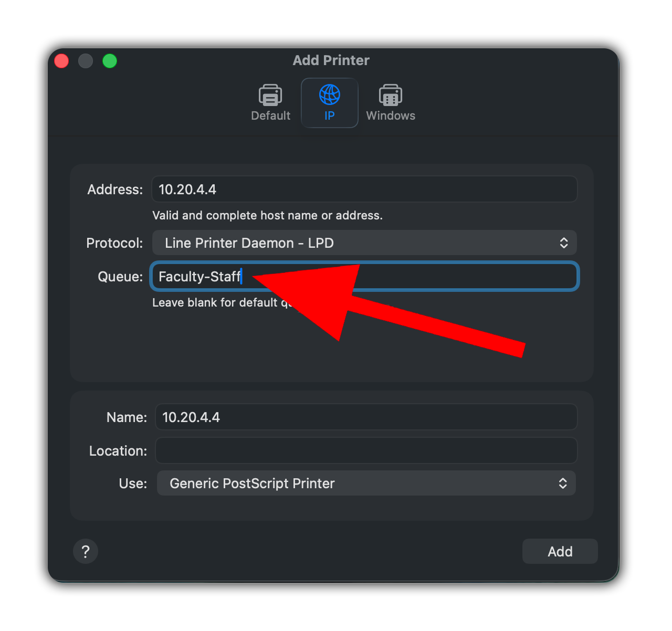
Task: Focus the Address field showing 10.20.4.4
Action: (364, 189)
